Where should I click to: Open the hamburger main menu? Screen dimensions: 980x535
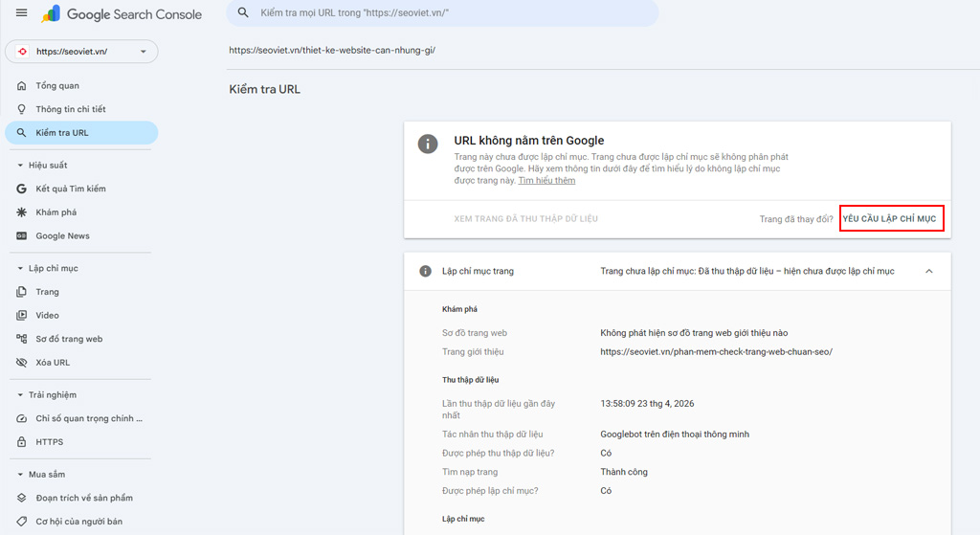coord(21,13)
